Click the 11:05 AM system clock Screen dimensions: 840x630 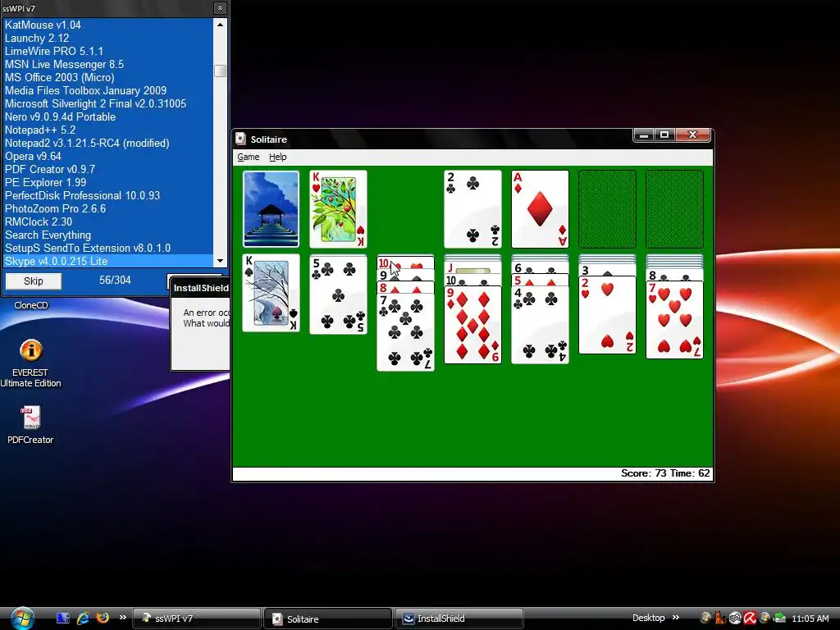[810, 619]
